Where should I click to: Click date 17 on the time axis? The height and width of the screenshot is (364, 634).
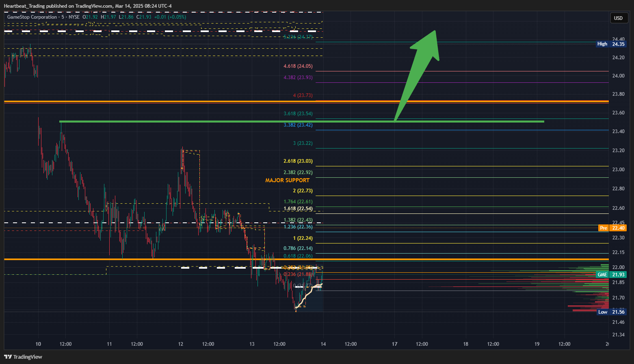click(x=395, y=344)
